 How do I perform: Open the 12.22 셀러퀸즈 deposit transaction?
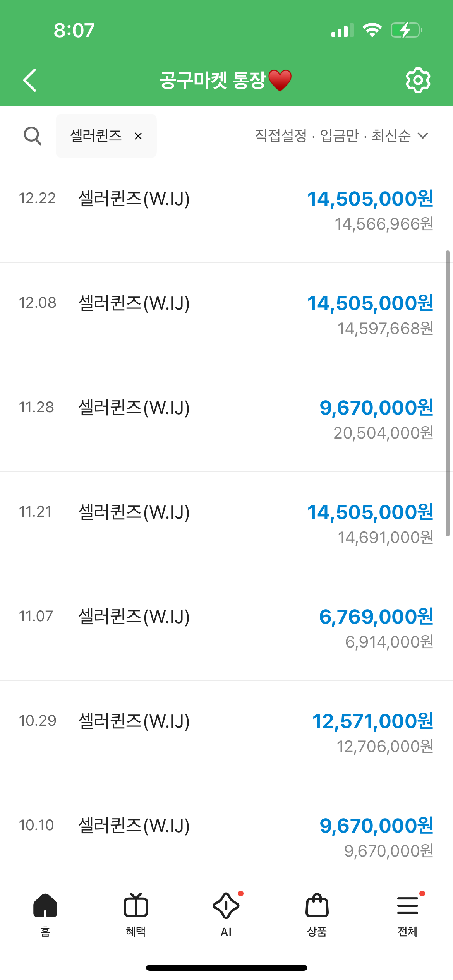click(x=226, y=214)
